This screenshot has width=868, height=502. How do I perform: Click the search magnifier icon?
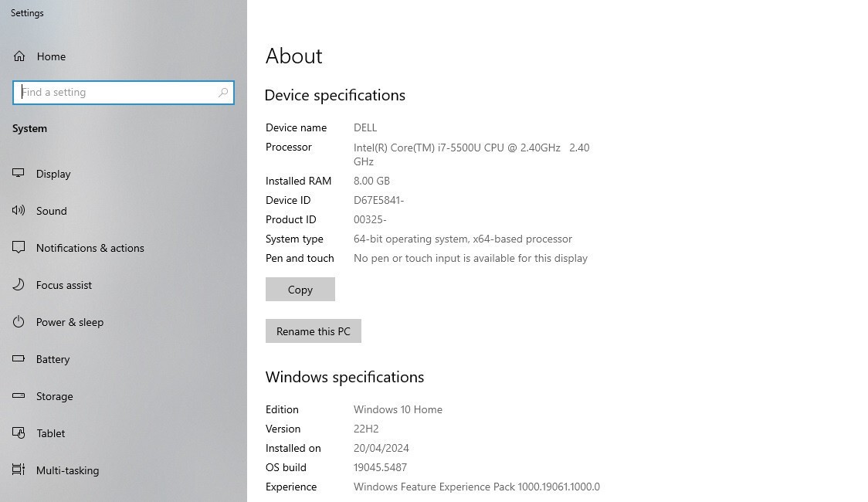click(x=223, y=93)
